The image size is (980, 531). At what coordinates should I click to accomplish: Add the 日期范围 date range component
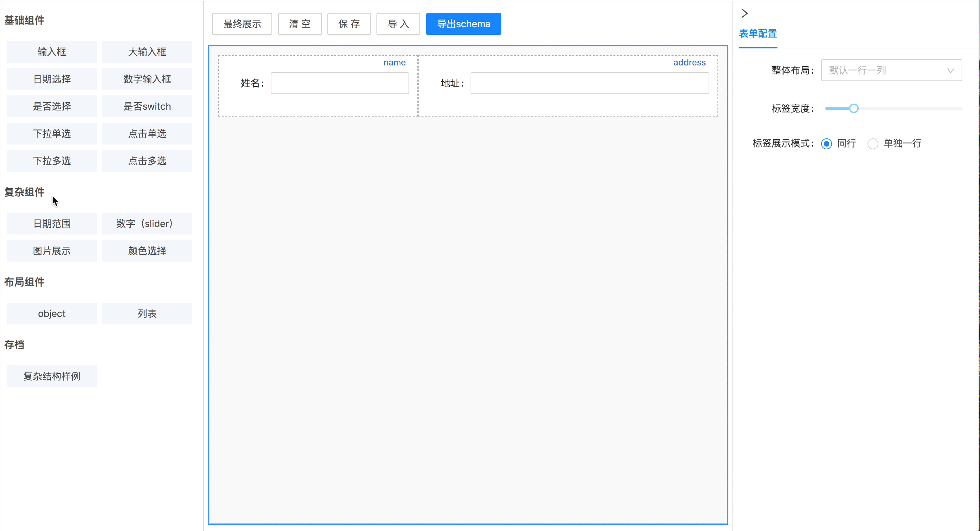(x=52, y=224)
